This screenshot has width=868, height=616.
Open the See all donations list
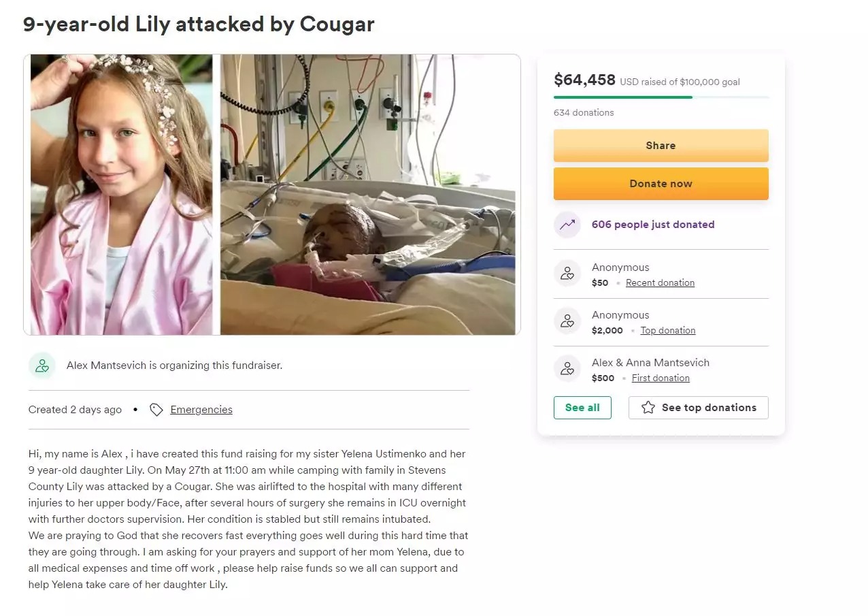tap(582, 408)
